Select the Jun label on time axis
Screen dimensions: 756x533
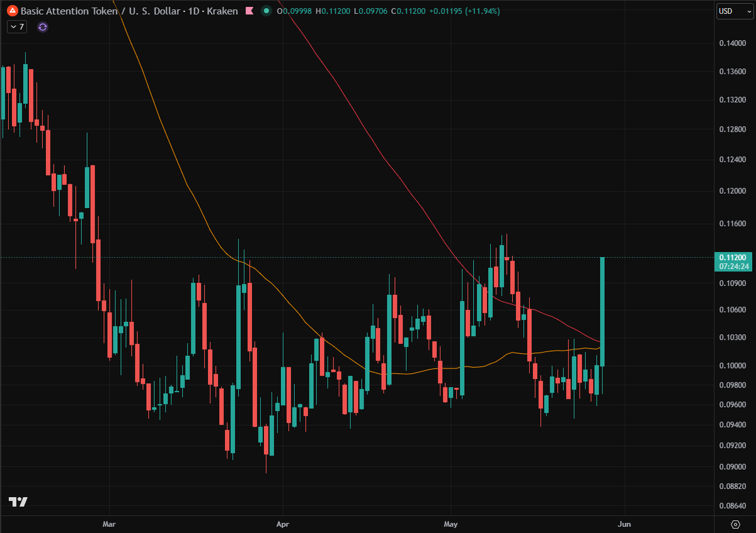[x=624, y=524]
